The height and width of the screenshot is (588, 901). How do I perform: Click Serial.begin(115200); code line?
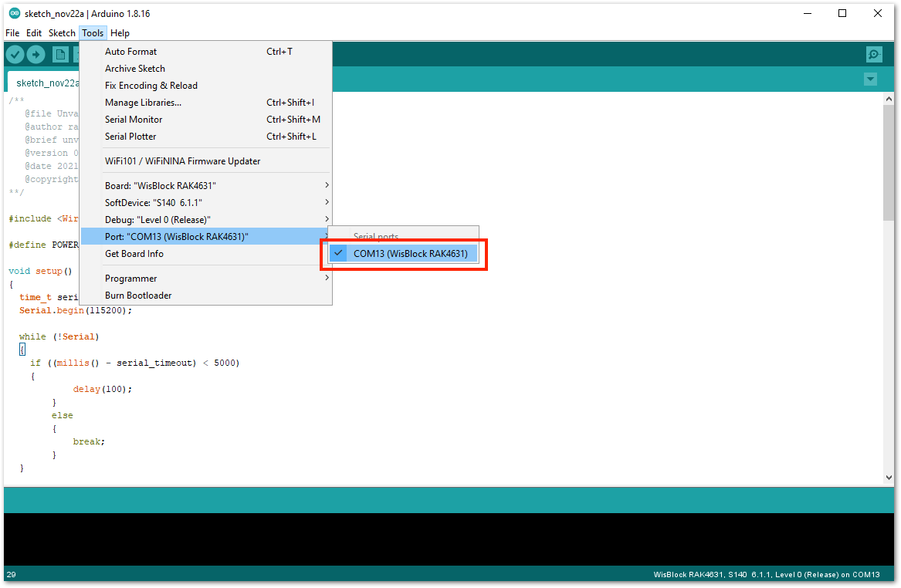point(76,311)
